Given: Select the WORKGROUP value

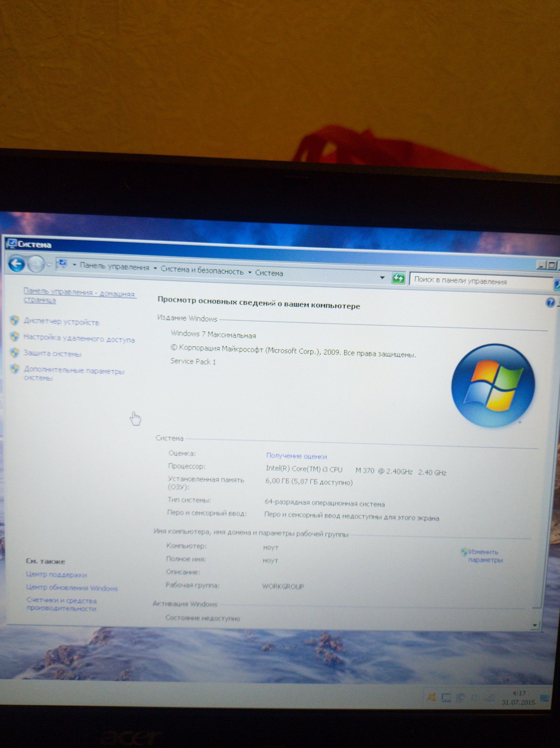Looking at the screenshot, I should [x=283, y=586].
